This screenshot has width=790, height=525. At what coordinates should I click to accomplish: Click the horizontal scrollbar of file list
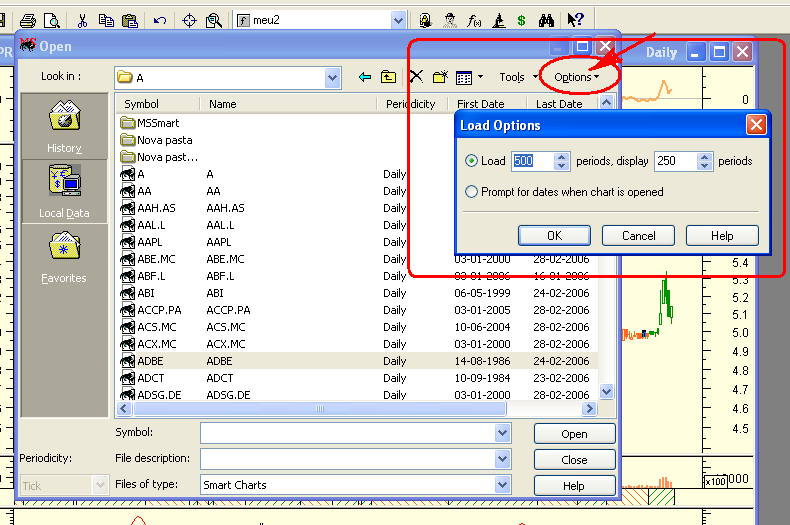(319, 409)
